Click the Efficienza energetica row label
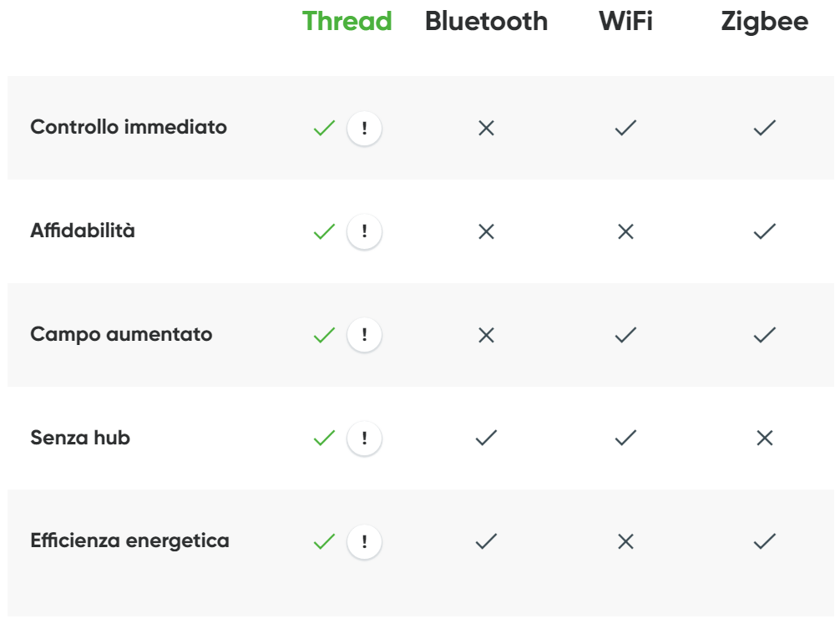This screenshot has width=840, height=624. point(129,540)
